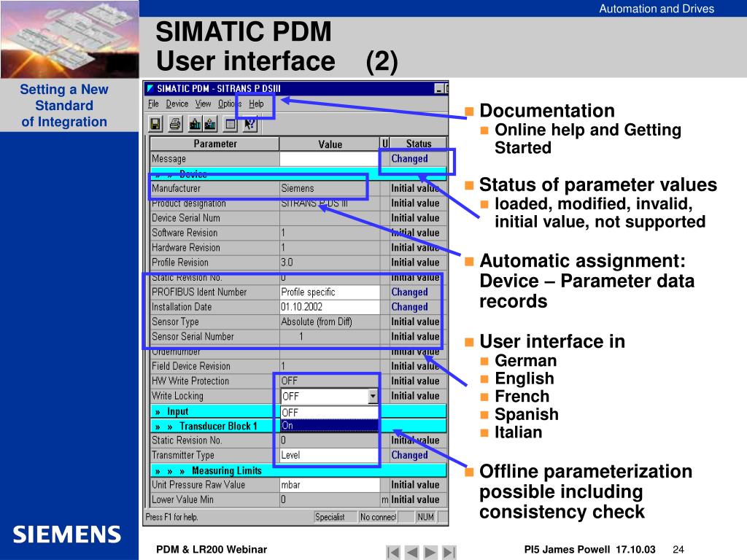Click the 3.0 Profile Revision value
This screenshot has height=560, width=747.
[287, 262]
